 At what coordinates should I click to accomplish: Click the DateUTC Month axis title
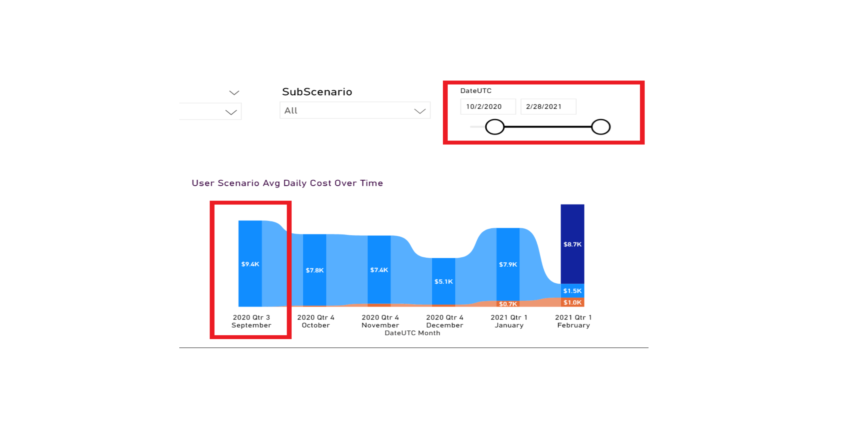point(412,333)
